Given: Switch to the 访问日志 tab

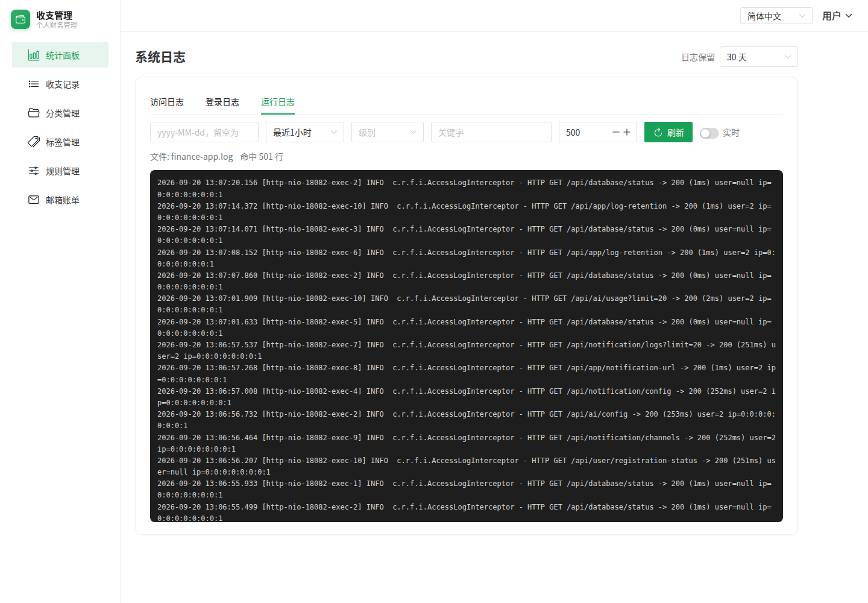Looking at the screenshot, I should [167, 102].
